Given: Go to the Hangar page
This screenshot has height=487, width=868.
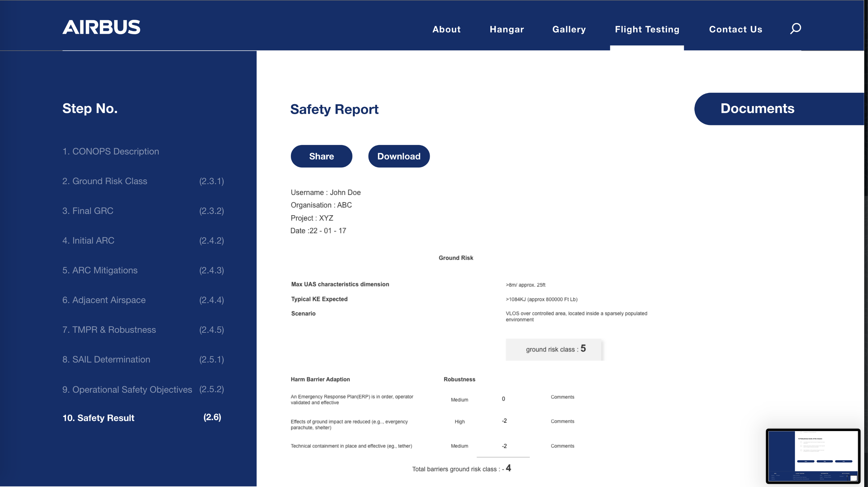Looking at the screenshot, I should [506, 29].
